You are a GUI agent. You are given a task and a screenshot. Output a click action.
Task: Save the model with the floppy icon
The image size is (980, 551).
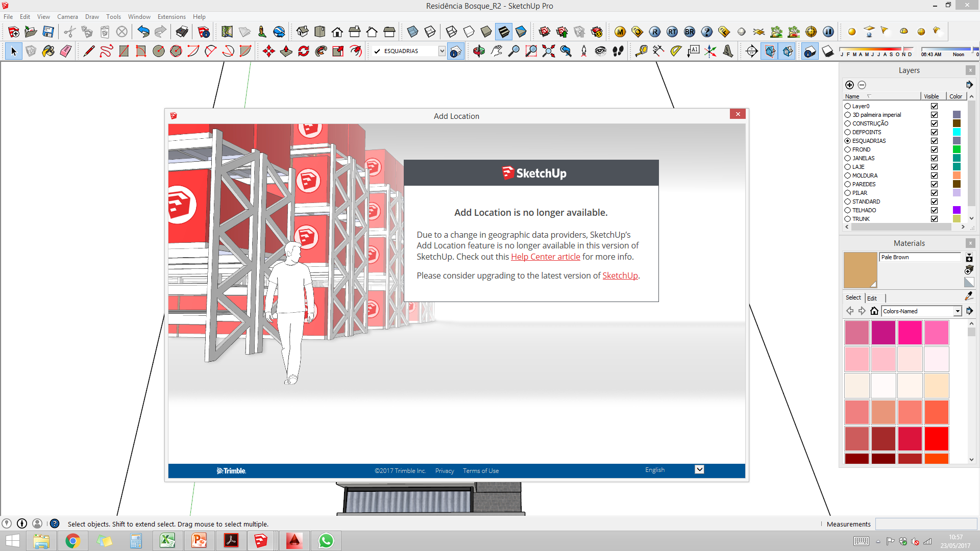pos(48,32)
